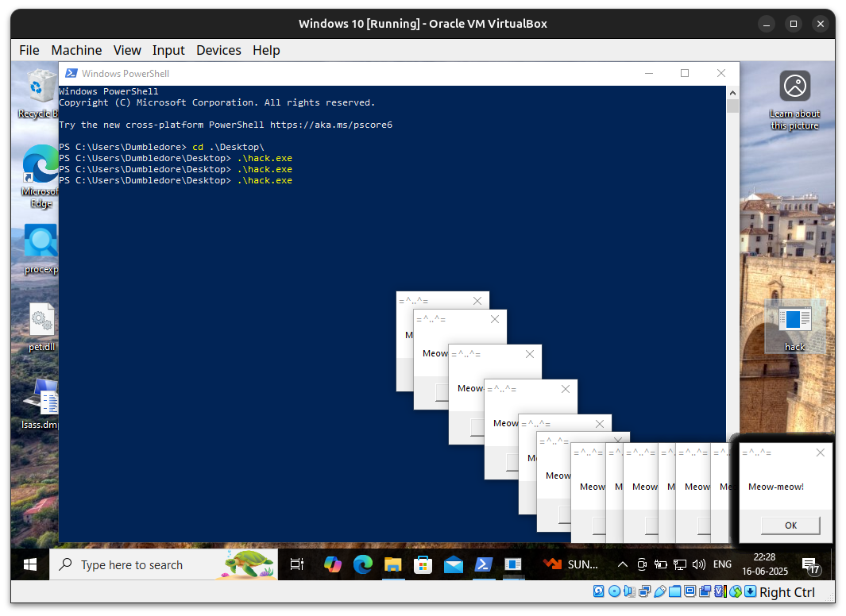Viewport: 846px width, 616px height.
Task: Click OK in the Meow-meow! dialog
Action: point(790,526)
